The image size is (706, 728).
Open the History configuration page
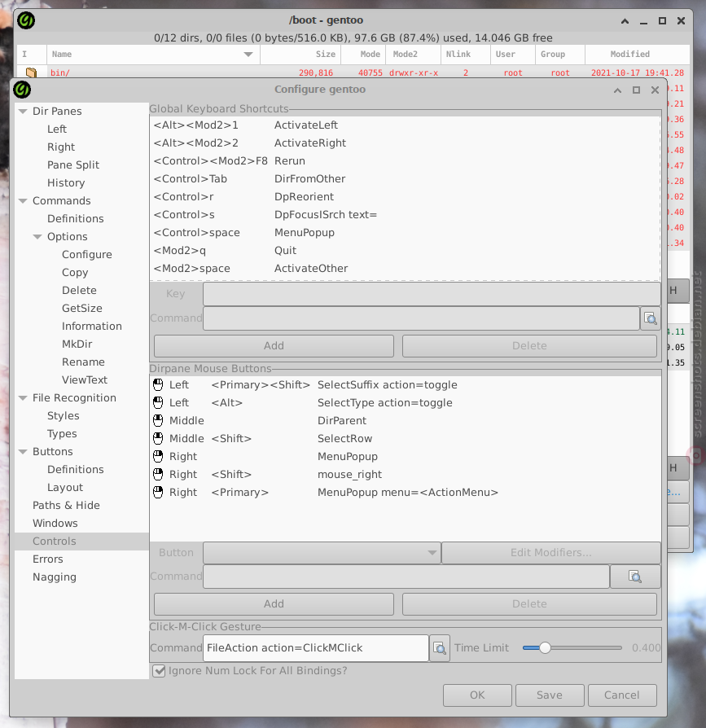(x=66, y=183)
